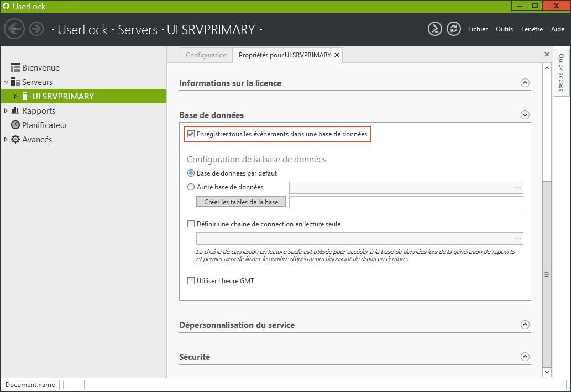Open the Fichier menu

(478, 29)
